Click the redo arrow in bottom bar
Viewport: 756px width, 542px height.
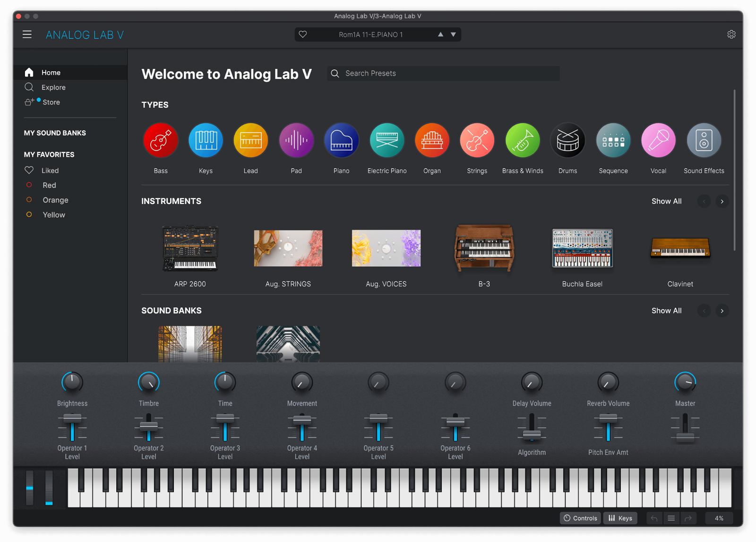coord(688,518)
